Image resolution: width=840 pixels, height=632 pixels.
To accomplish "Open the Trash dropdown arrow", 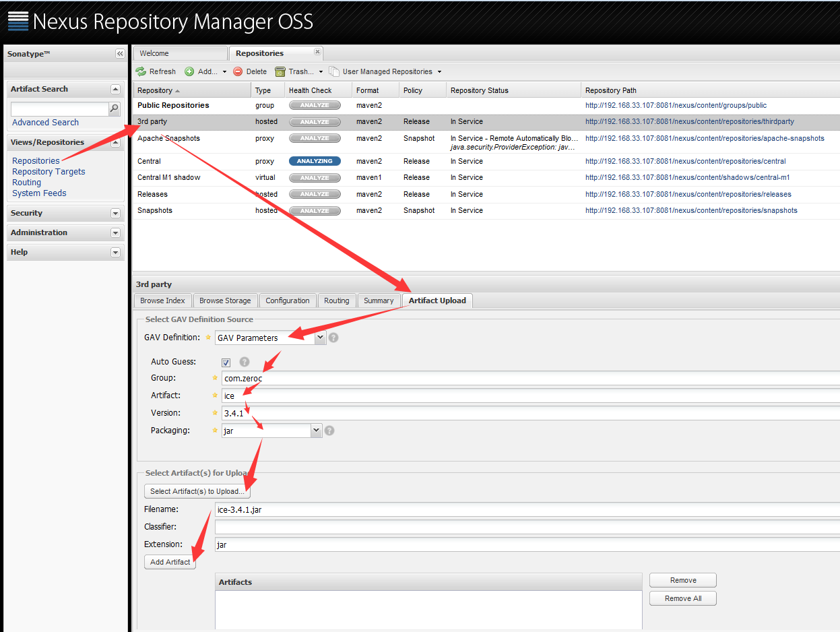I will (321, 71).
